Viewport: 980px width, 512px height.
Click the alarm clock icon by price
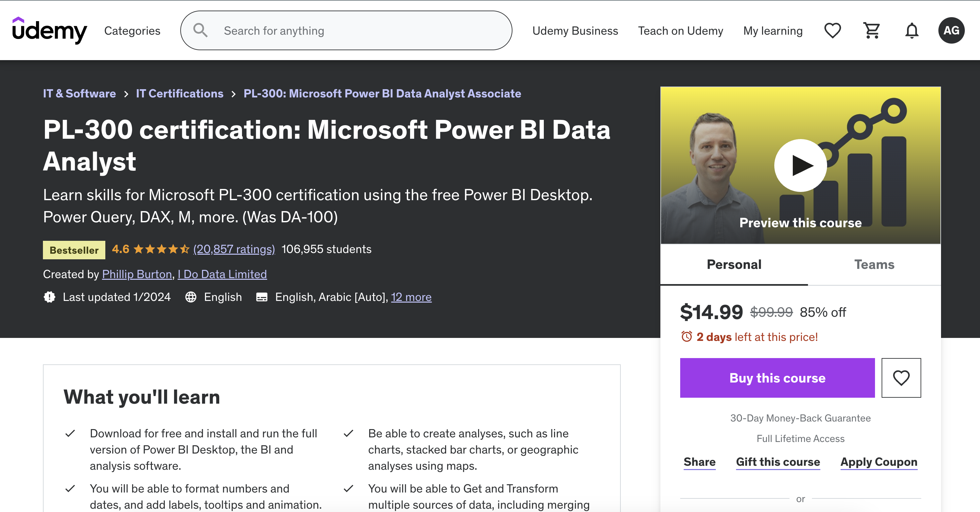tap(686, 337)
